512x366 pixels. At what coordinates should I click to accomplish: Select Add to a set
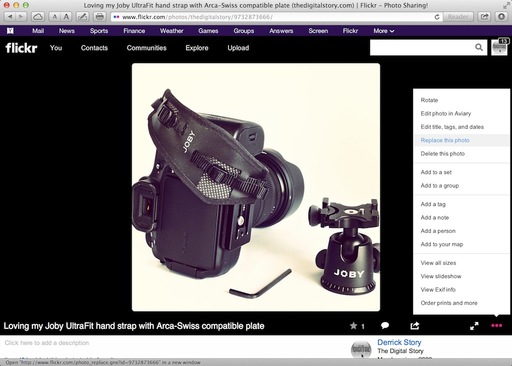click(x=436, y=172)
